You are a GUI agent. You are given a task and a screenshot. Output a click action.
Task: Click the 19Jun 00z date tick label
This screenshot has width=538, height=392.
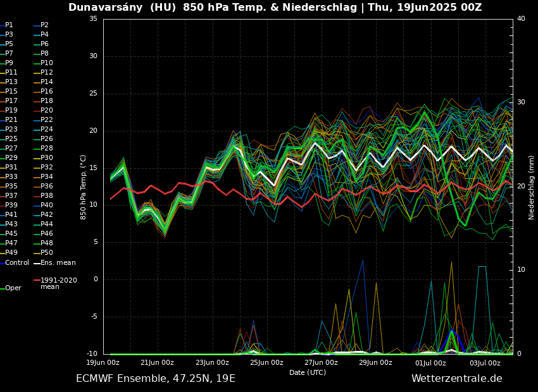click(103, 363)
